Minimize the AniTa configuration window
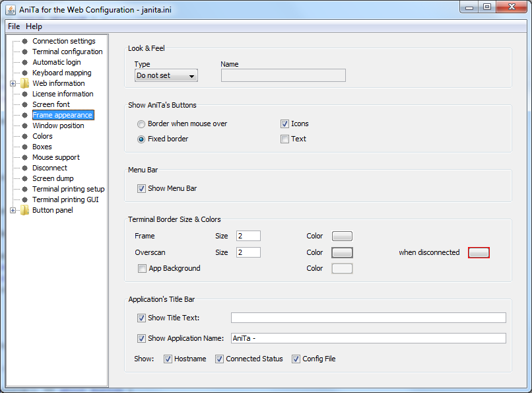The width and height of the screenshot is (532, 393). click(469, 7)
